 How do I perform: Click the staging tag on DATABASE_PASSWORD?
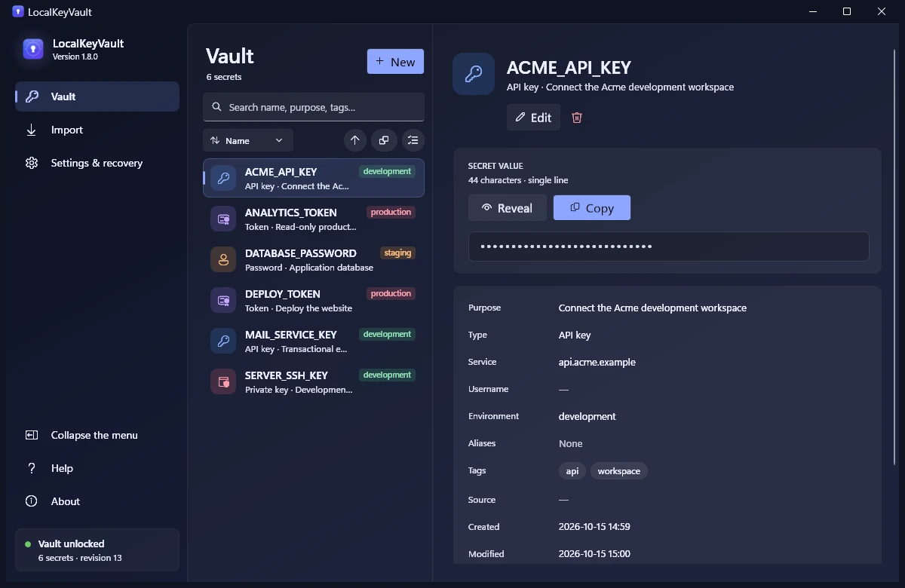(397, 253)
